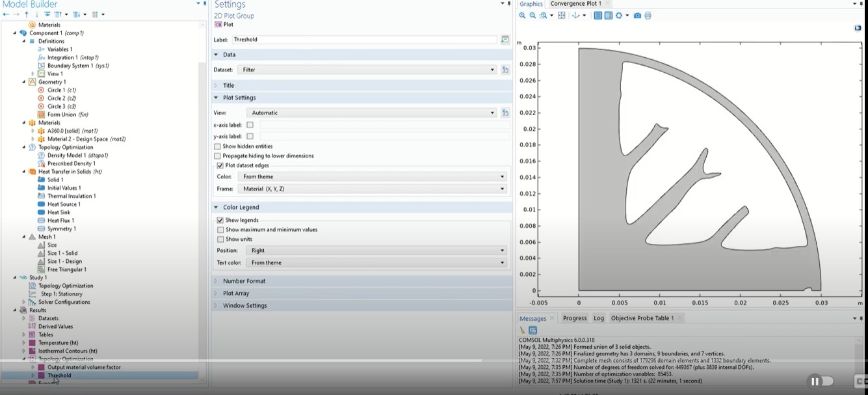The width and height of the screenshot is (868, 395).
Task: Click the Go to Source icon beside Dataset
Action: tap(505, 70)
